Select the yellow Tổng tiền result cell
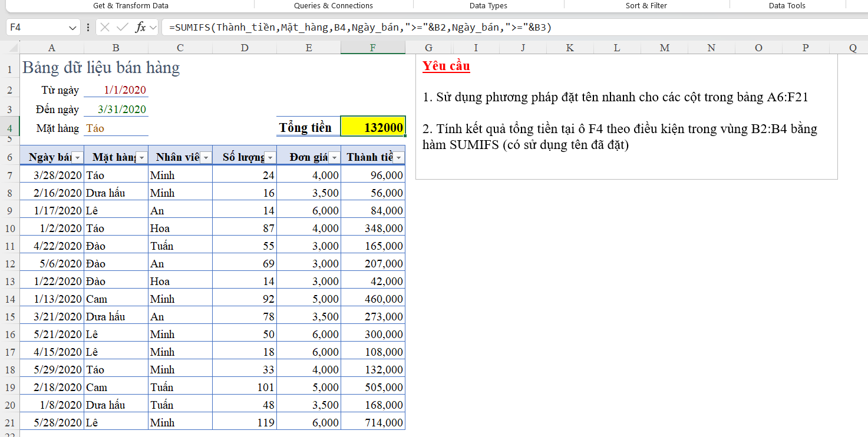868x437 pixels. [x=372, y=128]
